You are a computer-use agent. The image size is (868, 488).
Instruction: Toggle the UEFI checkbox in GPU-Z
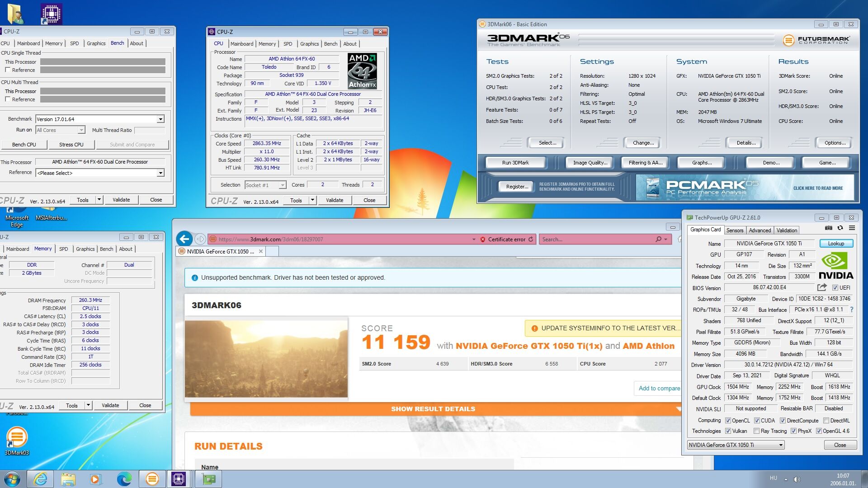(x=835, y=287)
